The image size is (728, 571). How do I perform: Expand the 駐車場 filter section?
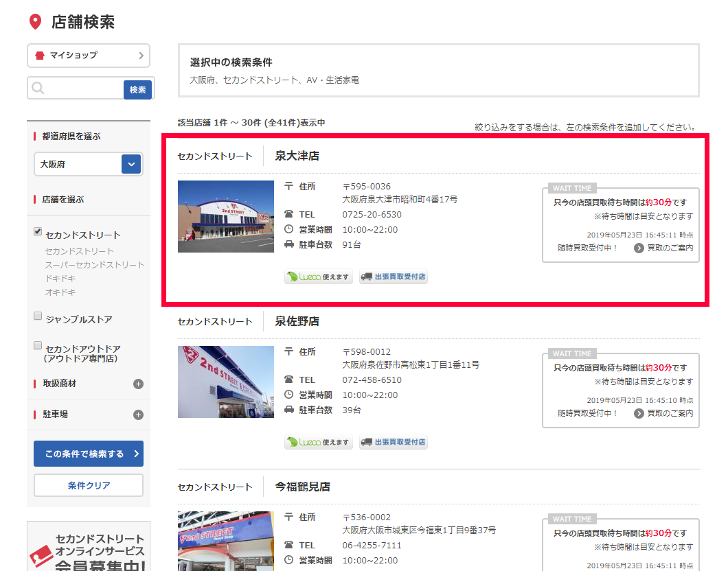(x=138, y=415)
